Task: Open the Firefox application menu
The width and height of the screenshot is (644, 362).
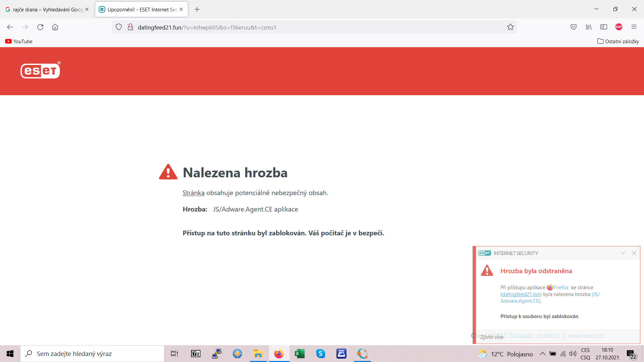Action: (634, 27)
